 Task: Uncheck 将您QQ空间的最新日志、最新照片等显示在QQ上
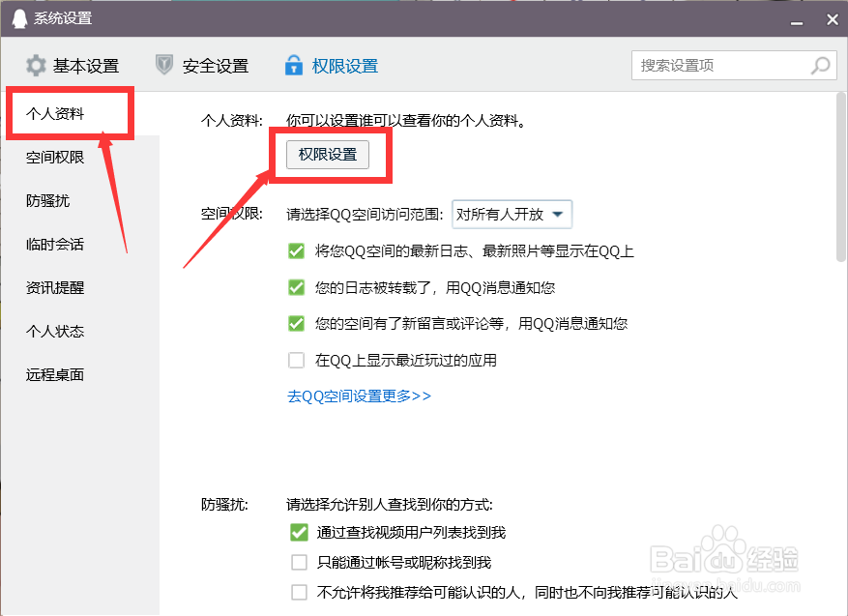297,250
